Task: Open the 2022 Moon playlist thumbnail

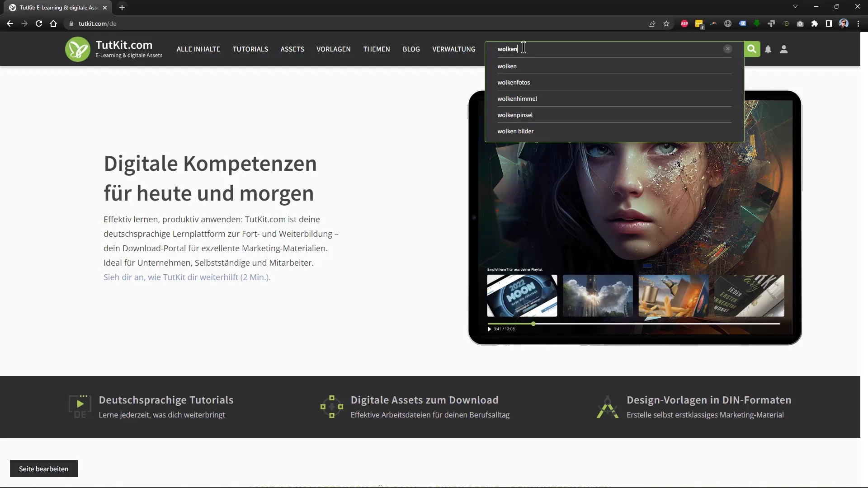Action: click(522, 296)
